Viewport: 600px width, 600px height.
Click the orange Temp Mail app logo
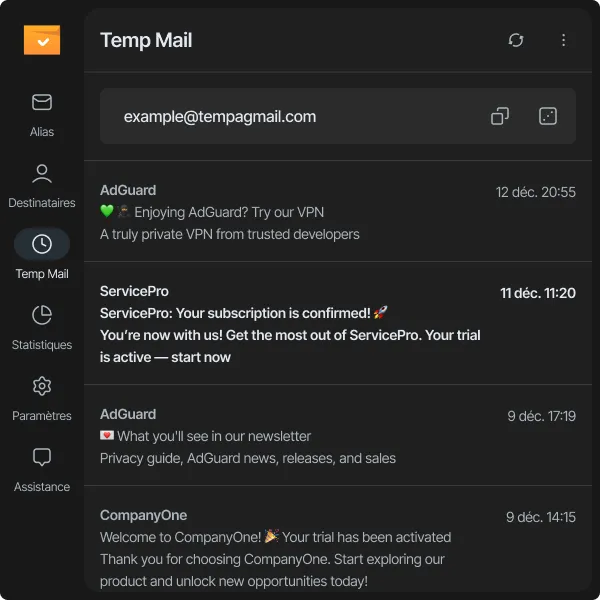coord(42,40)
